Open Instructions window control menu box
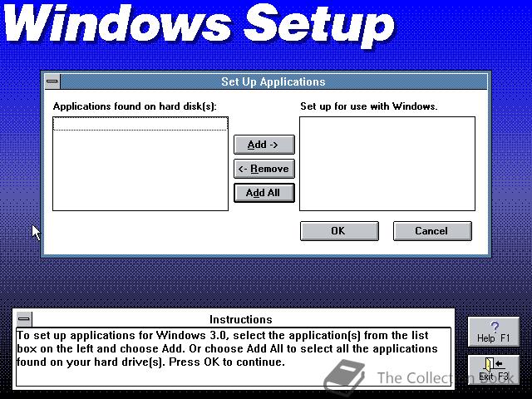The height and width of the screenshot is (399, 532). 24,319
